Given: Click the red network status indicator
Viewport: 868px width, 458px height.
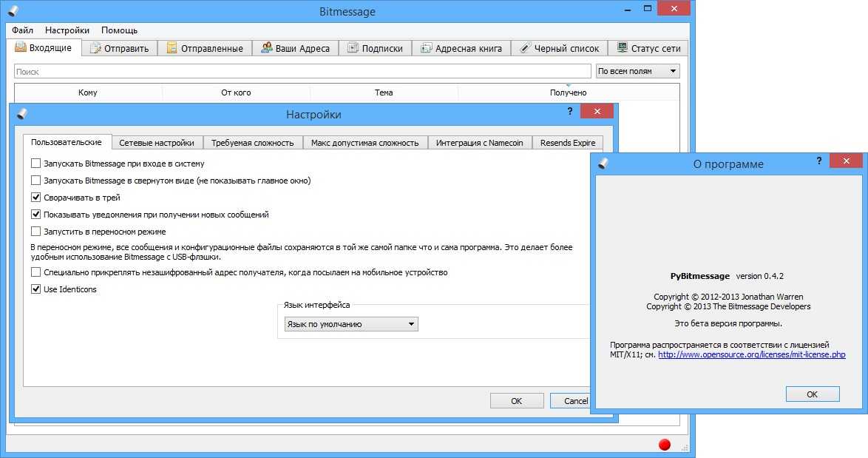Looking at the screenshot, I should (x=664, y=445).
